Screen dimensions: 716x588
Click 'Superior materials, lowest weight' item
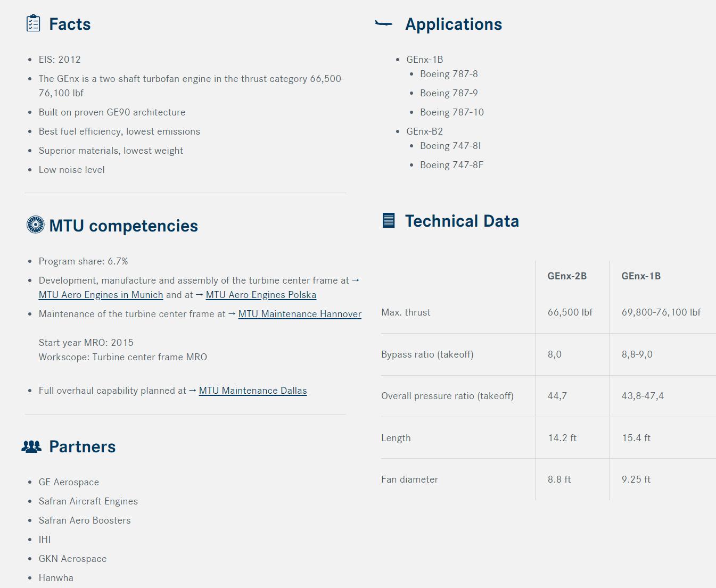[111, 151]
